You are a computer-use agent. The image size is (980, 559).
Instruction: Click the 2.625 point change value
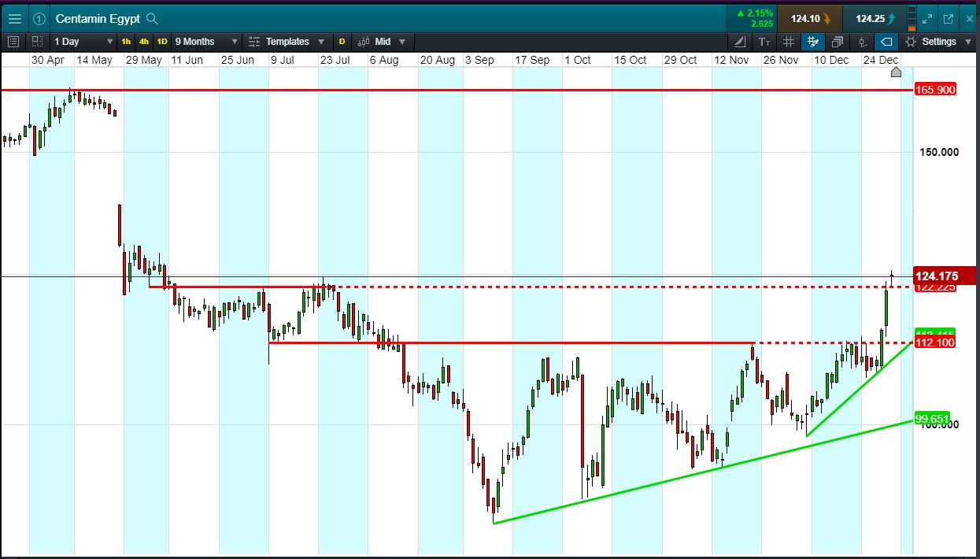(x=762, y=24)
